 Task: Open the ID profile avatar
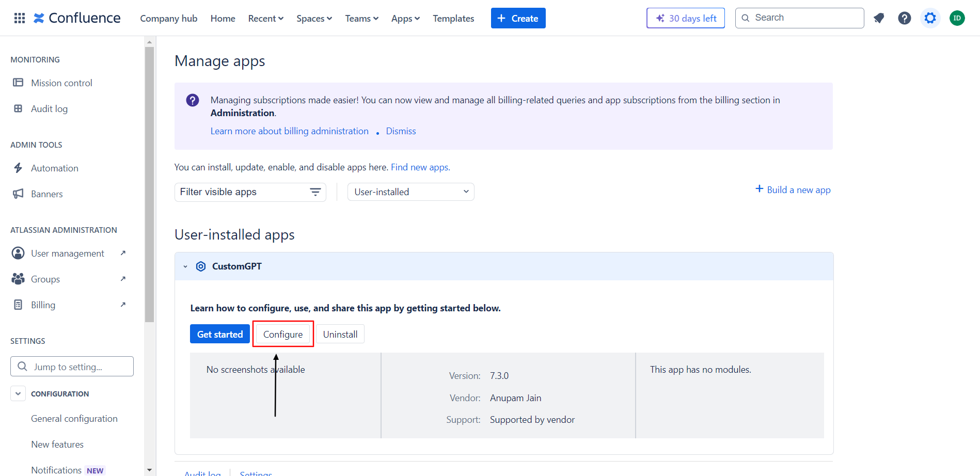coord(957,18)
